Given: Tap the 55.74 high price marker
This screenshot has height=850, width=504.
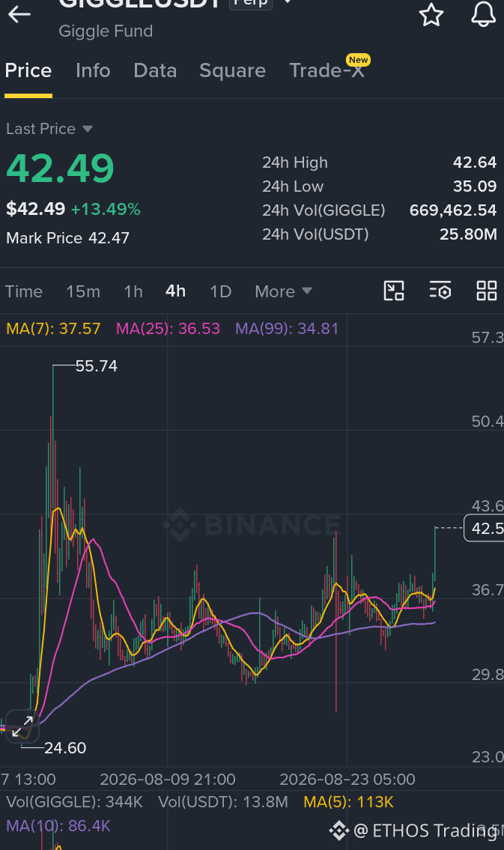Looking at the screenshot, I should point(97,366).
